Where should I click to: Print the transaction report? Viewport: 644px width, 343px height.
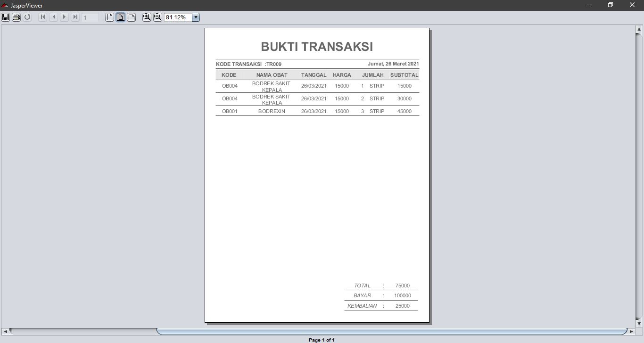click(x=16, y=17)
